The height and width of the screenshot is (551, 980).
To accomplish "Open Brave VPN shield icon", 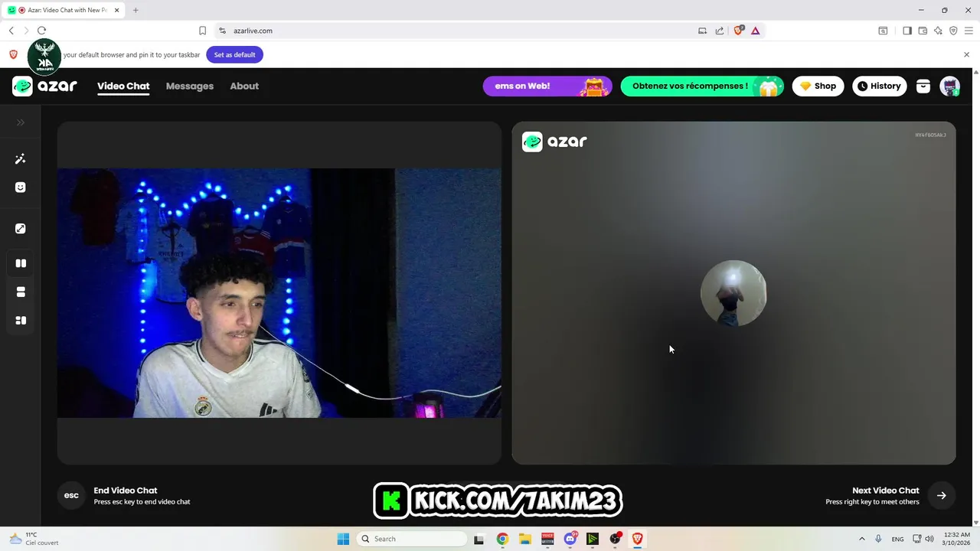I will [x=953, y=31].
